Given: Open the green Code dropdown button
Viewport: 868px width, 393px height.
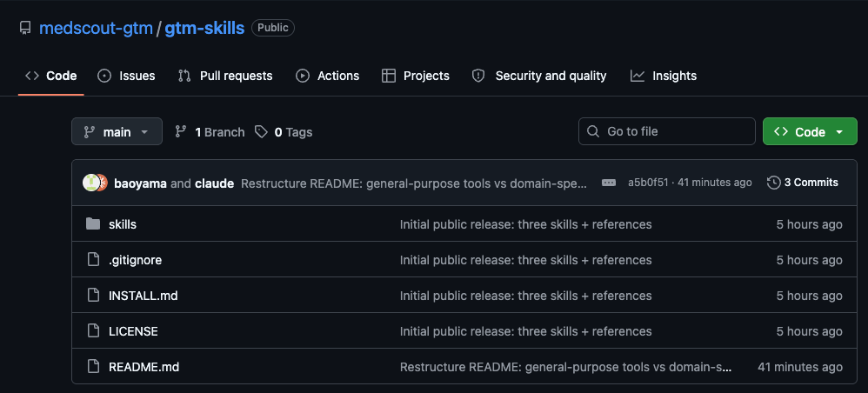Looking at the screenshot, I should tap(810, 132).
